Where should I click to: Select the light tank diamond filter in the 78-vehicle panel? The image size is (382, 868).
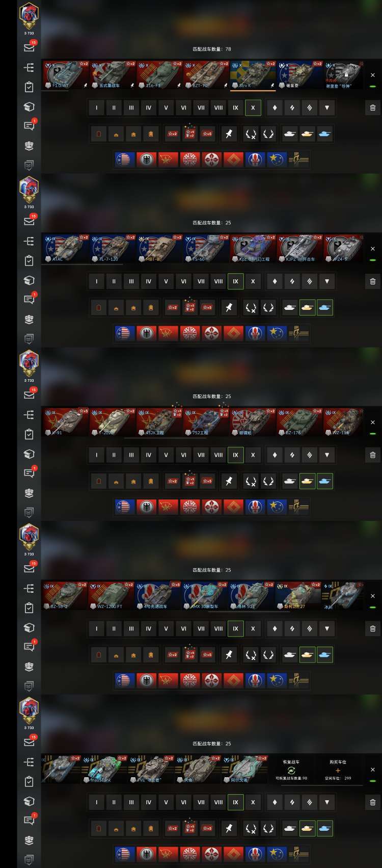pyautogui.click(x=275, y=108)
